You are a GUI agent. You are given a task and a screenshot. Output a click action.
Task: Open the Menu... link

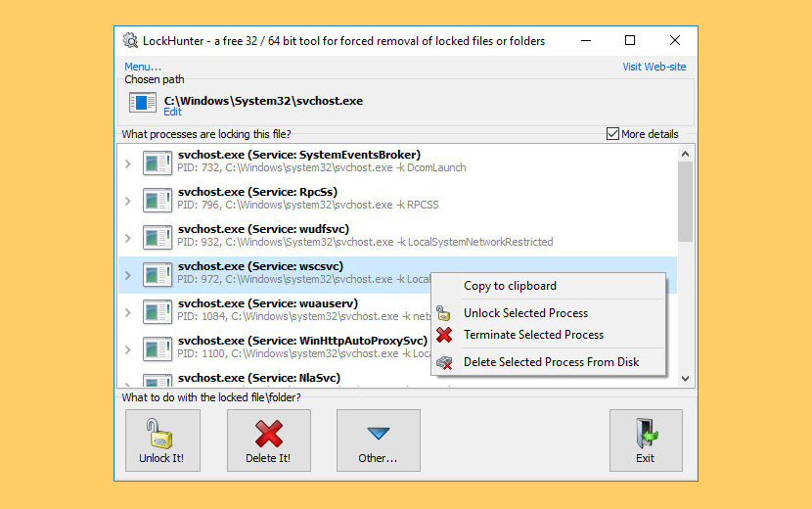point(143,67)
